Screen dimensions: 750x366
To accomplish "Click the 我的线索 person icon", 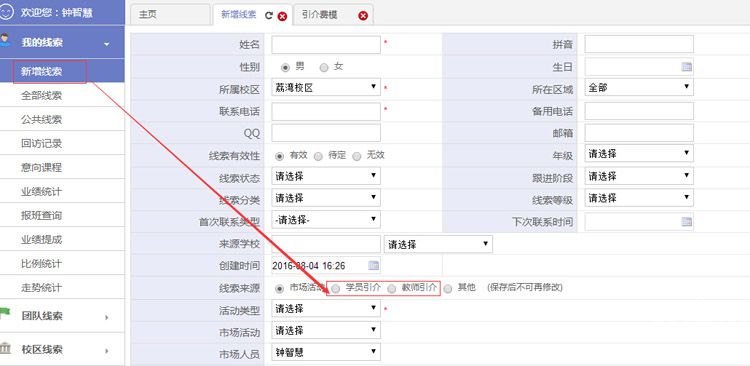I will (x=5, y=40).
